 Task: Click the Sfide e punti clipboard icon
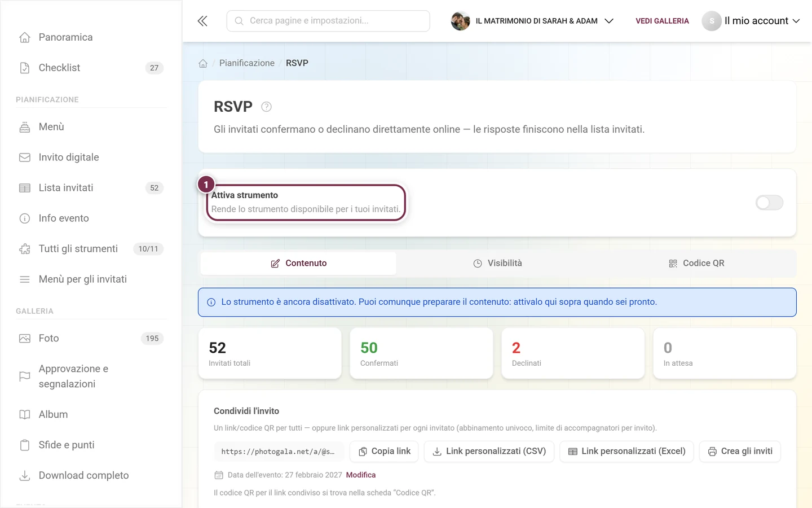coord(25,445)
